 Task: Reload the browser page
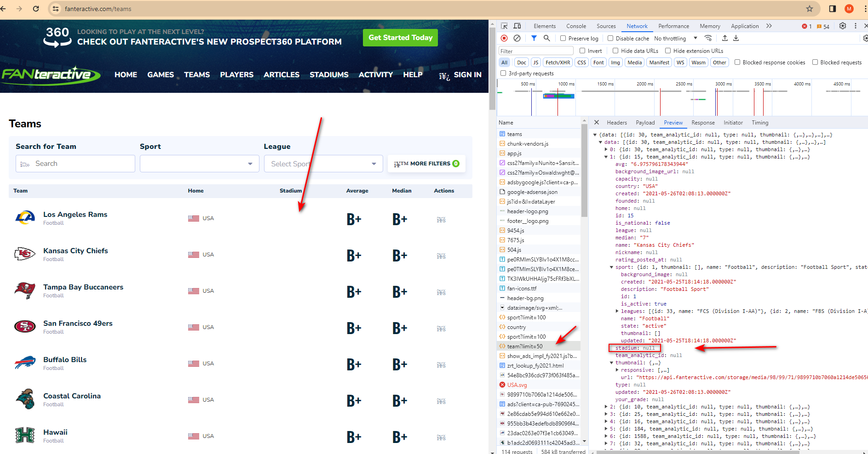click(x=36, y=9)
